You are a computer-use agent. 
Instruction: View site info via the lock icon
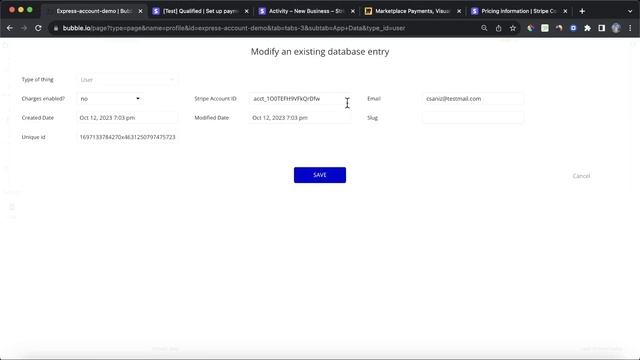pyautogui.click(x=56, y=28)
